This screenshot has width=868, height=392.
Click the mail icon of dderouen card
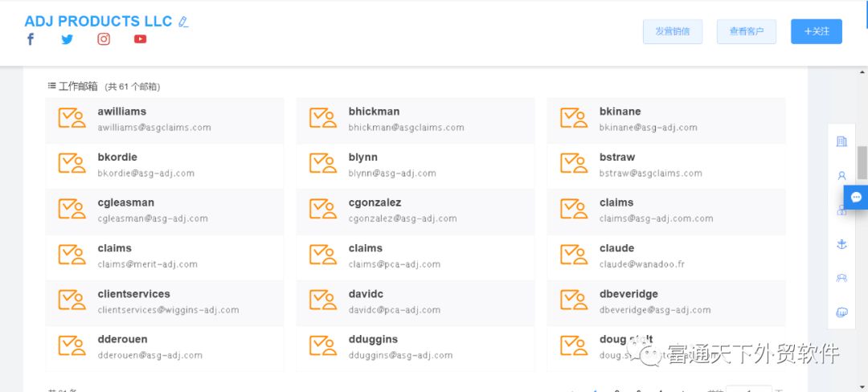(72, 346)
